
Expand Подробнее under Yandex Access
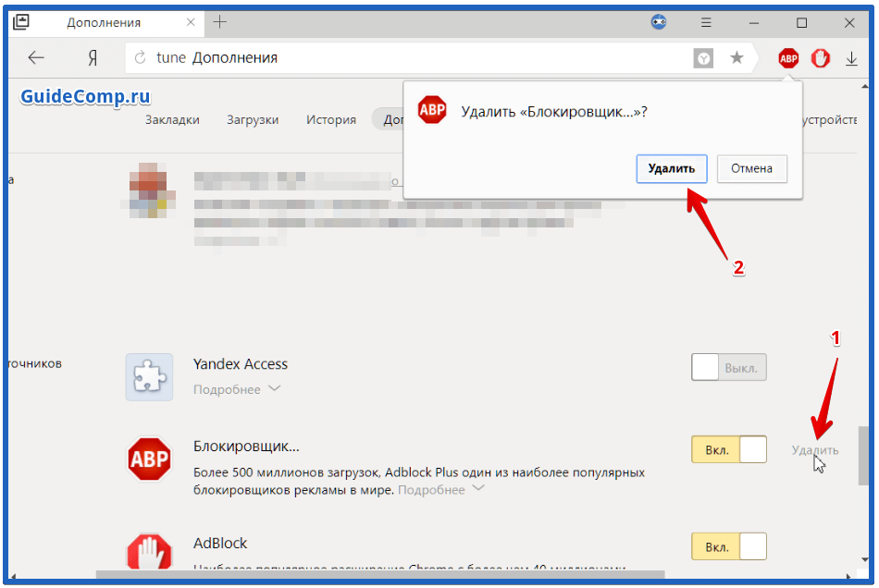[x=236, y=389]
